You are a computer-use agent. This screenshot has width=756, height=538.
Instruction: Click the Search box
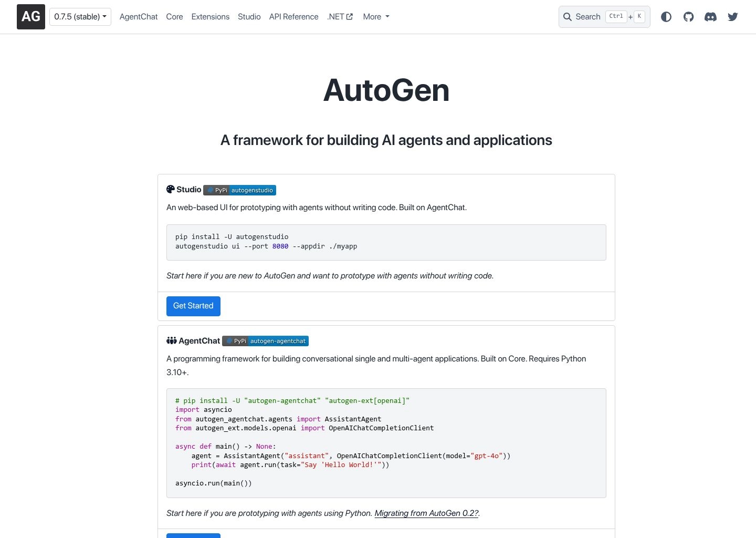tap(604, 17)
